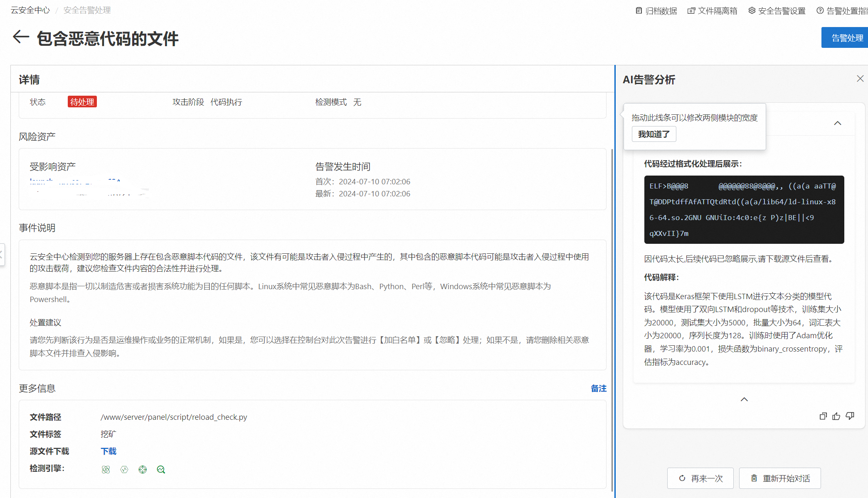Click the 再来一次 retry button

[x=700, y=478]
